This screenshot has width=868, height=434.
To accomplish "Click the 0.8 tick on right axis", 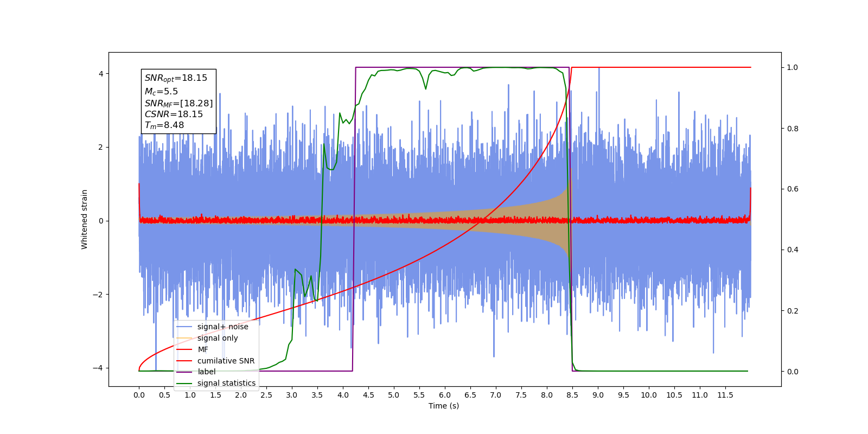I will coord(793,129).
